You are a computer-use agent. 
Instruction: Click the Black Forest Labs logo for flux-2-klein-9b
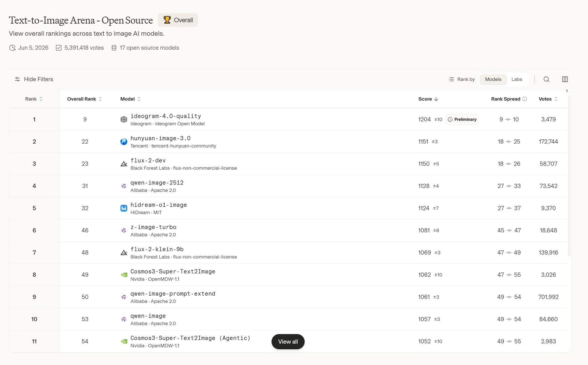[124, 252]
